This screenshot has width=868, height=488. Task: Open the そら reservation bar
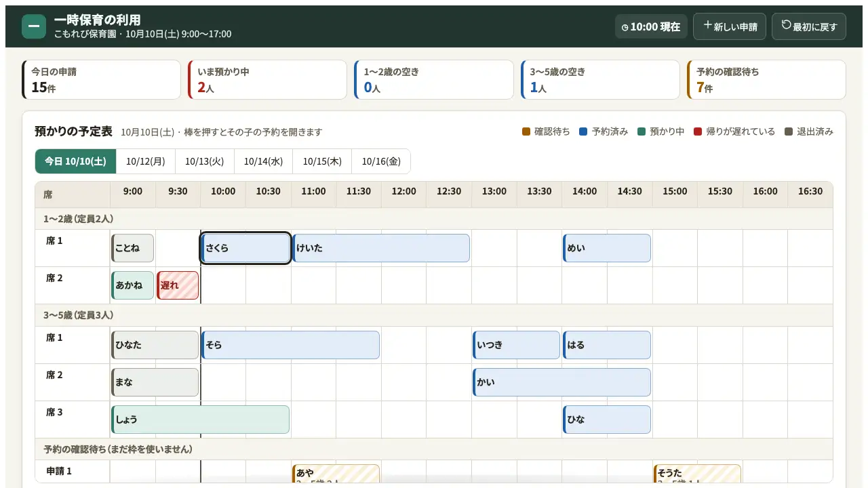point(291,345)
